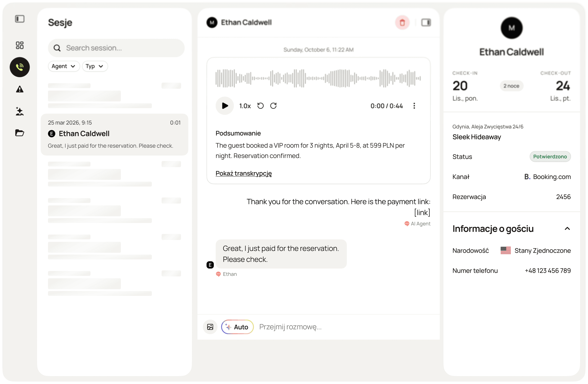Select the Ethan Caldwell session entry

pyautogui.click(x=114, y=134)
